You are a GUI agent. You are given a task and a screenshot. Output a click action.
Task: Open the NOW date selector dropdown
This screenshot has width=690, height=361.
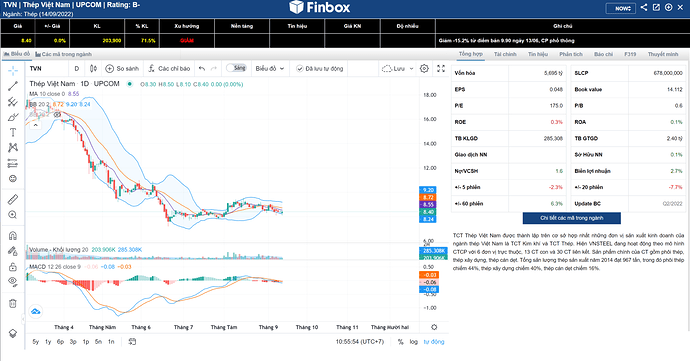pyautogui.click(x=621, y=8)
